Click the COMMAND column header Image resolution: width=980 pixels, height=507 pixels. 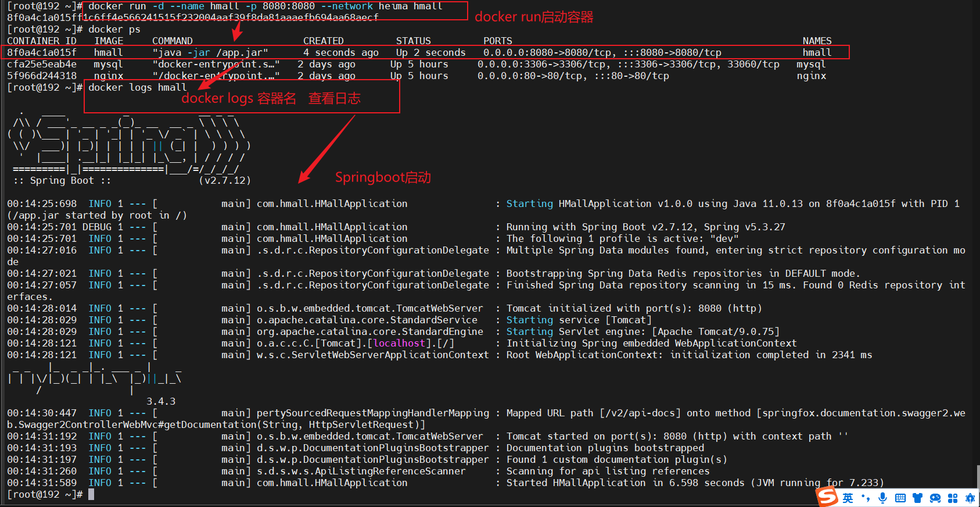click(173, 41)
